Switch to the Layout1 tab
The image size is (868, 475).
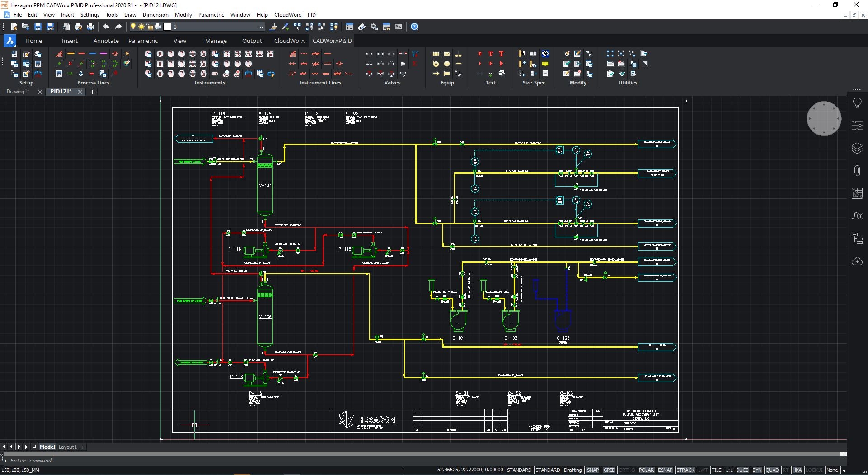68,447
